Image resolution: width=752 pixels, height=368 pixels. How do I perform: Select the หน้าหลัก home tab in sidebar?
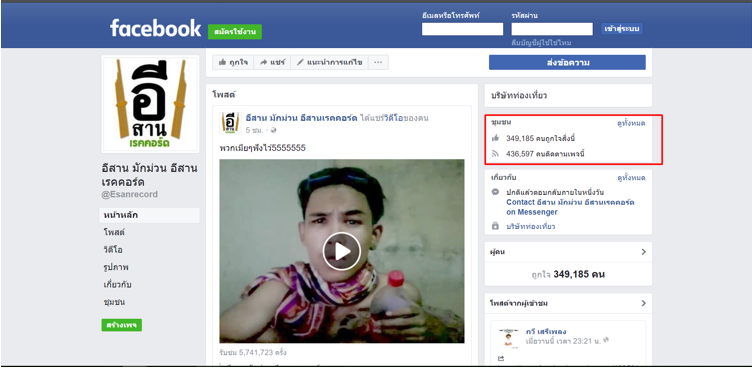pyautogui.click(x=150, y=215)
